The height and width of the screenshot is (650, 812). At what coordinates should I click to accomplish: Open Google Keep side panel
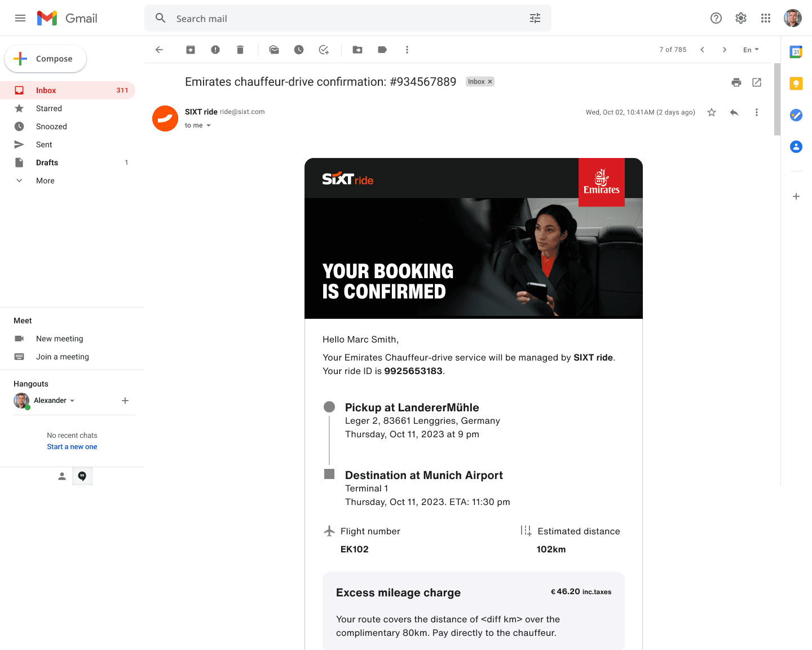click(x=796, y=84)
